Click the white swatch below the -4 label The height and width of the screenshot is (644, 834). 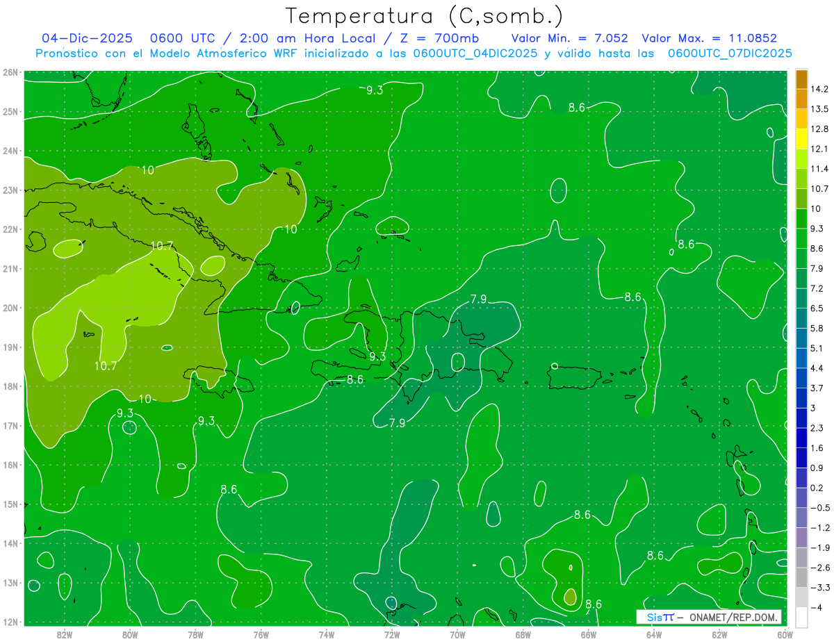[801, 617]
